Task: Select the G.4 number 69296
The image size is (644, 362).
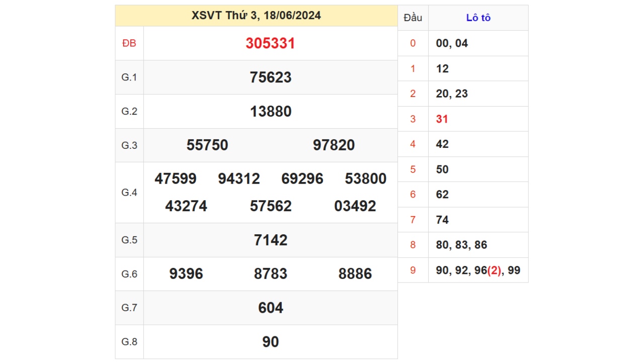Action: [302, 179]
